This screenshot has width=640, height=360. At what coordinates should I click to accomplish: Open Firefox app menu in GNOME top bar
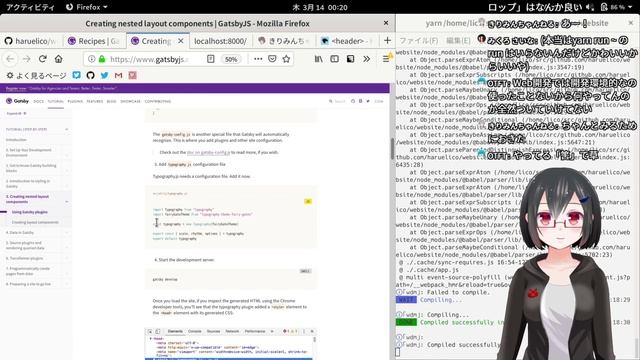87,7
